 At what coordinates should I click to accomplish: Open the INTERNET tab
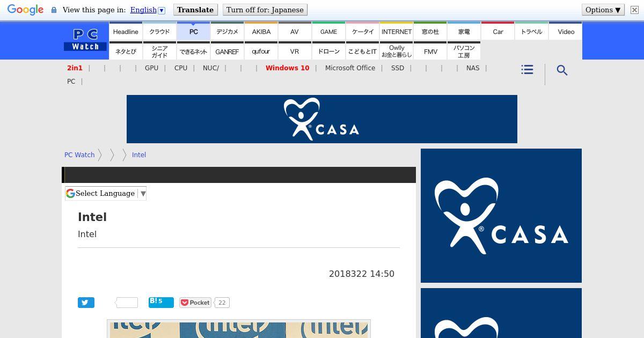click(x=396, y=32)
